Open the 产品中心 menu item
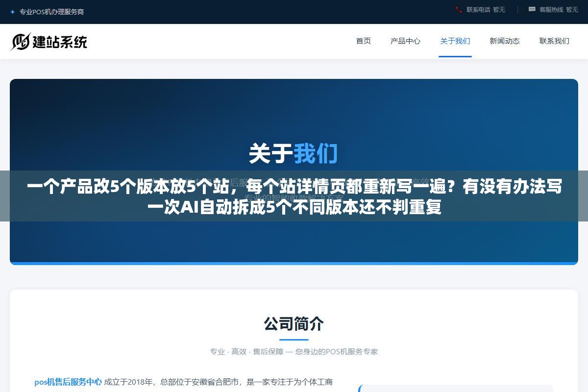Image resolution: width=588 pixels, height=392 pixels. coord(405,41)
